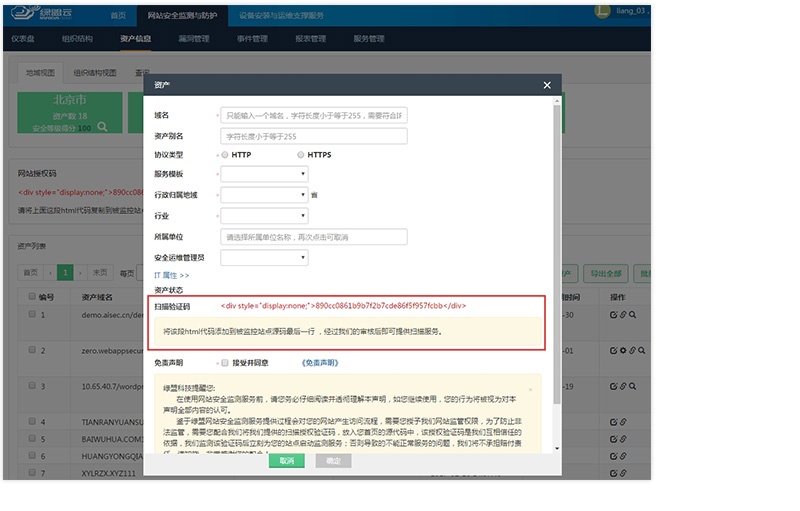Click the edit icon in the 10.65.40.7 row
The width and height of the screenshot is (800, 511).
point(613,386)
